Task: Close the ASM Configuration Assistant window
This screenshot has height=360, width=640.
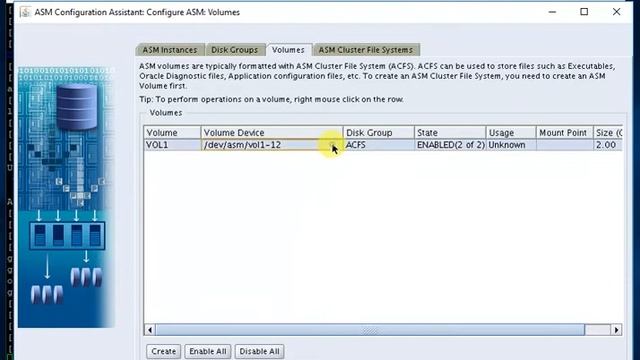Action: pos(616,12)
